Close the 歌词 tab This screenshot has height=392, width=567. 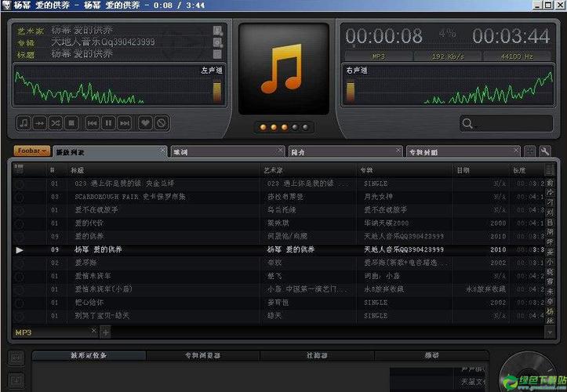(x=281, y=150)
